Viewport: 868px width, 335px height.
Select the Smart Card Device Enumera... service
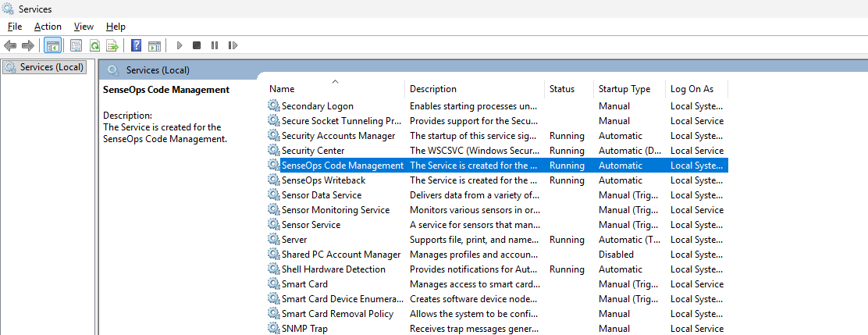(343, 299)
